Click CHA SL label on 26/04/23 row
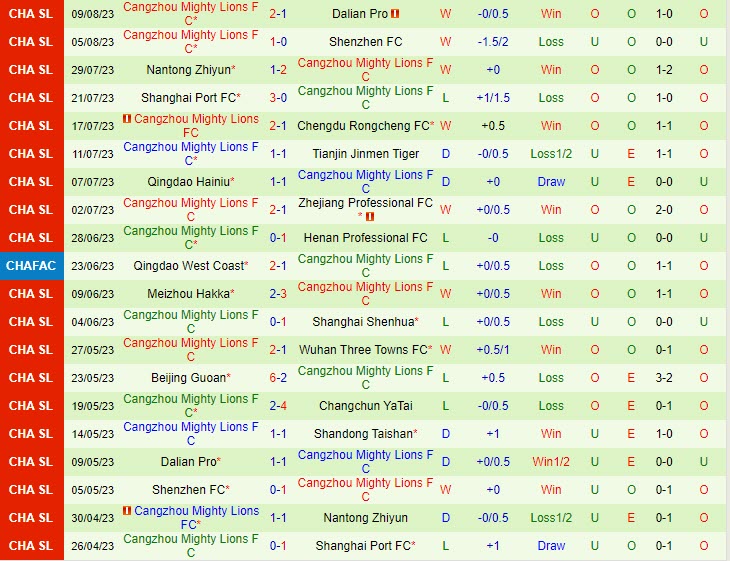This screenshot has width=730, height=561. [x=31, y=546]
